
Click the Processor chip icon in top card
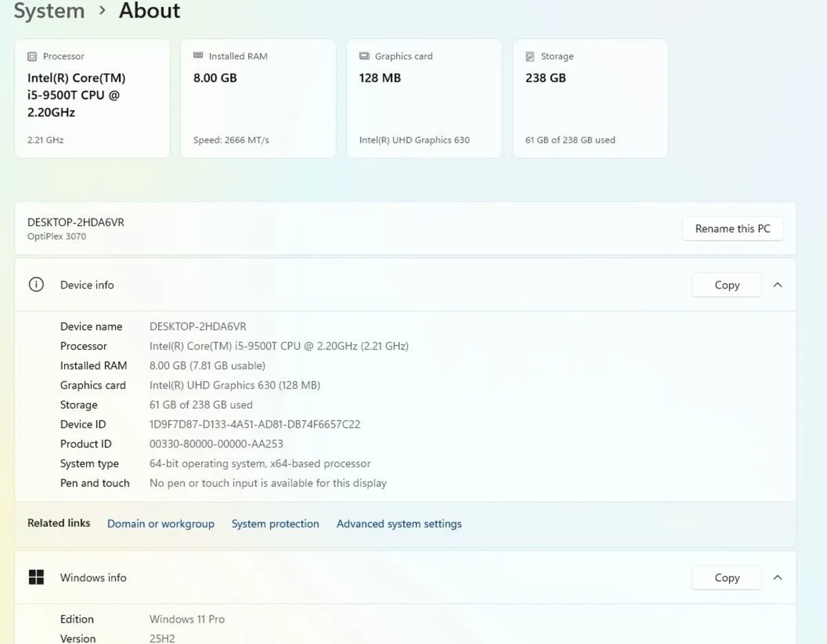pyautogui.click(x=32, y=56)
